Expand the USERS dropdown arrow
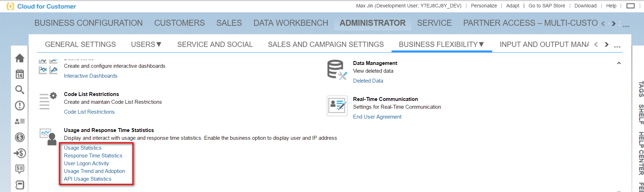Screen dimensions: 644x192 [159, 44]
